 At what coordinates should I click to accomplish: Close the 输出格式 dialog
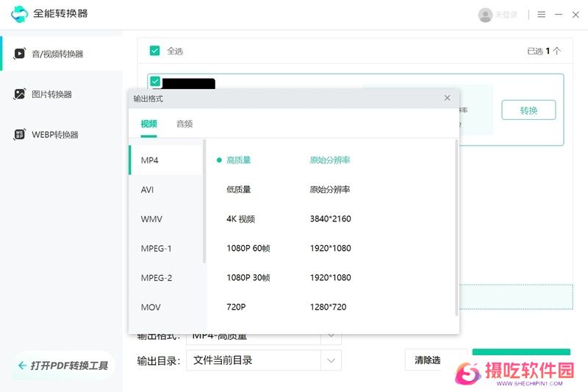pyautogui.click(x=447, y=98)
